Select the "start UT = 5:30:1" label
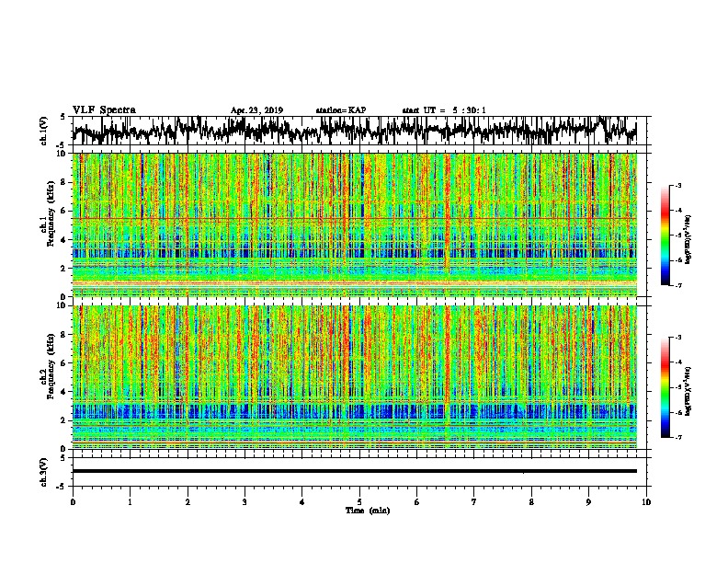 [x=444, y=110]
